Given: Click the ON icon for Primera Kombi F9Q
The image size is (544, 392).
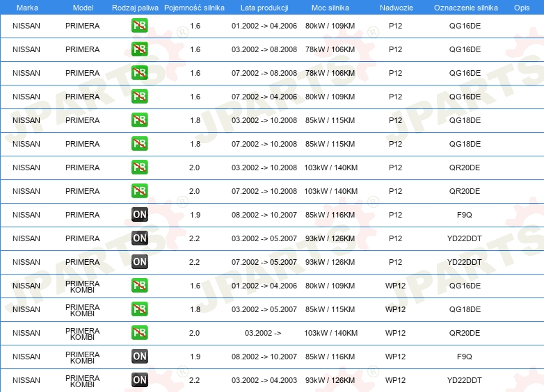Looking at the screenshot, I should (139, 357).
